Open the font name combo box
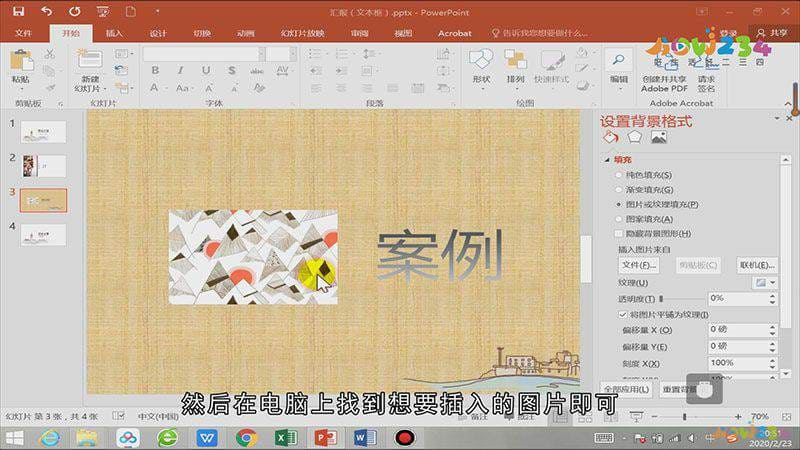 (x=204, y=54)
